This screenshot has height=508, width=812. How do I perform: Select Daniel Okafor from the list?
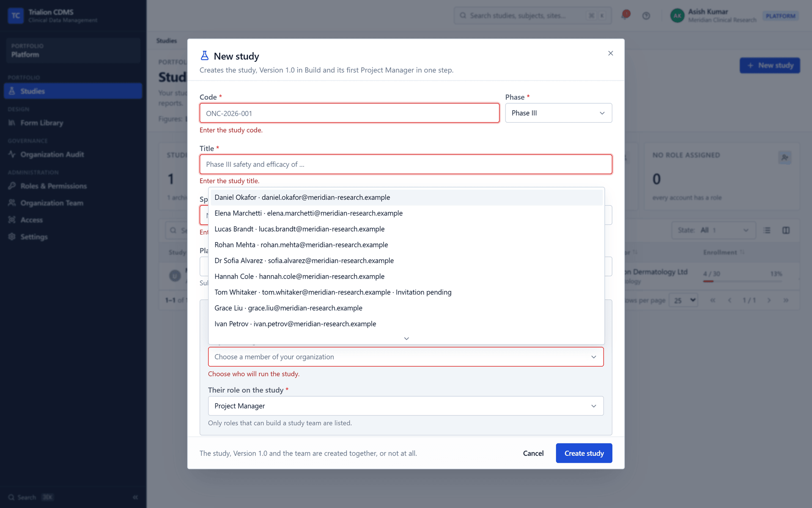point(406,197)
